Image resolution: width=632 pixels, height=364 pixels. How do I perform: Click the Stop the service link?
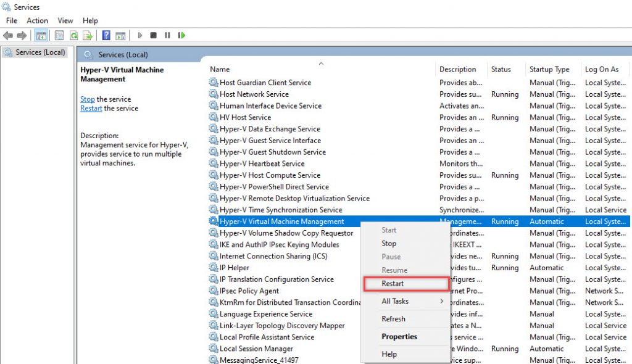click(x=88, y=99)
